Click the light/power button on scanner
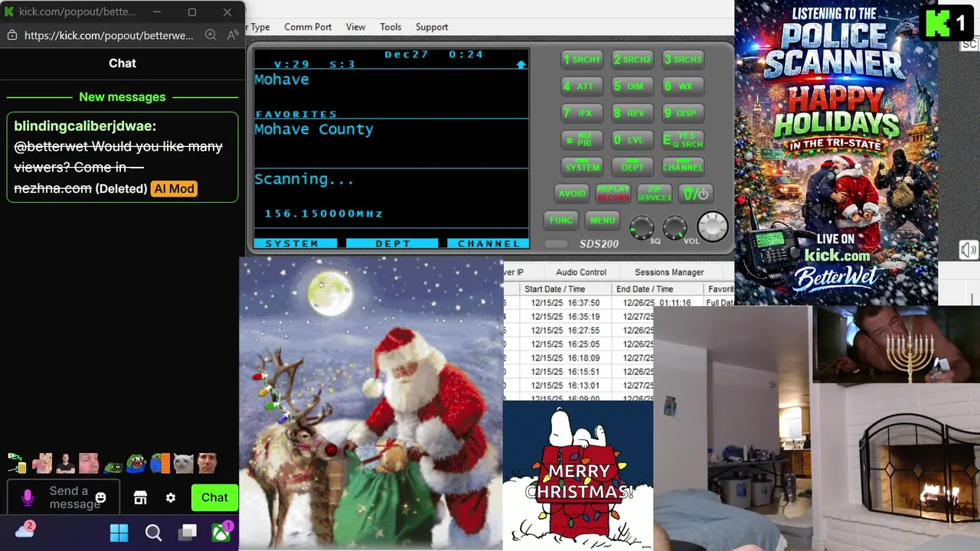980x551 pixels. (696, 194)
